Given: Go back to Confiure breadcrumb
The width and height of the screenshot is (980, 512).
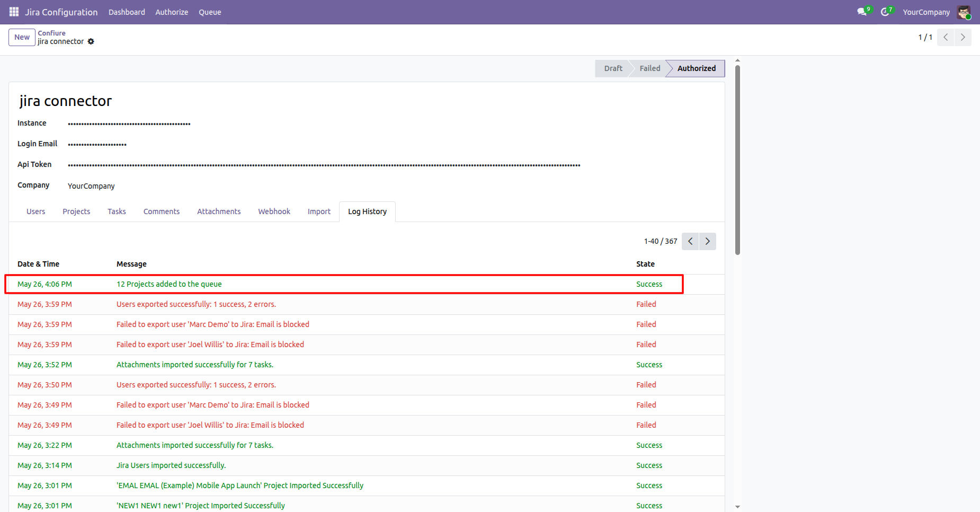Looking at the screenshot, I should pos(51,33).
